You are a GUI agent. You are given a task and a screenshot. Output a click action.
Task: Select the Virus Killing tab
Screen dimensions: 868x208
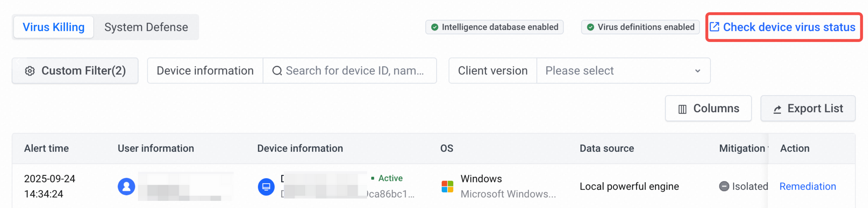(54, 27)
